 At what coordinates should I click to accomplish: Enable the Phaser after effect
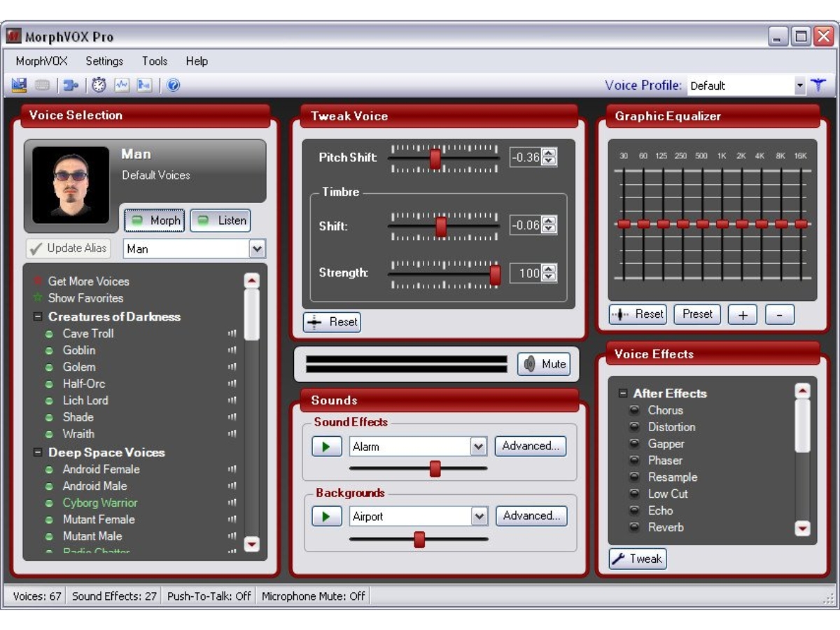pyautogui.click(x=635, y=461)
